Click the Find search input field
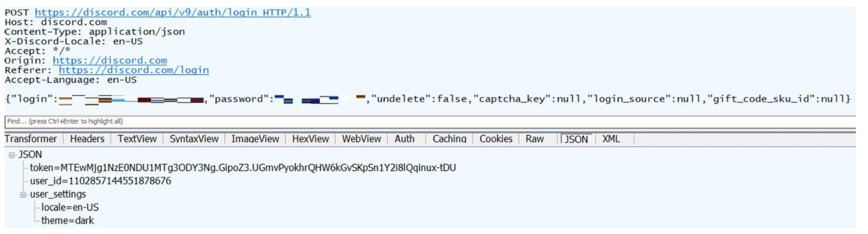Viewport: 868px width, 234px height. point(416,121)
